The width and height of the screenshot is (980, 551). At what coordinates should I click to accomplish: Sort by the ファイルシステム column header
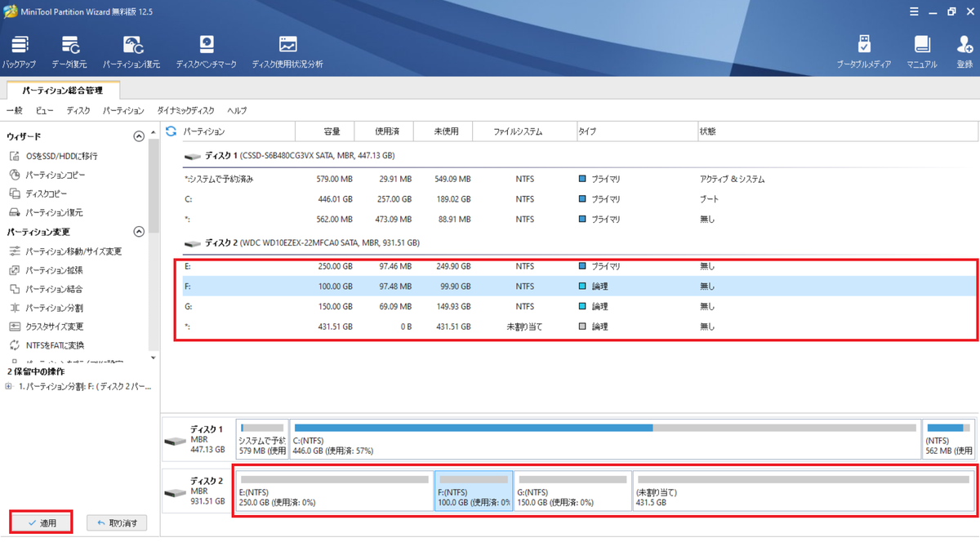[523, 131]
